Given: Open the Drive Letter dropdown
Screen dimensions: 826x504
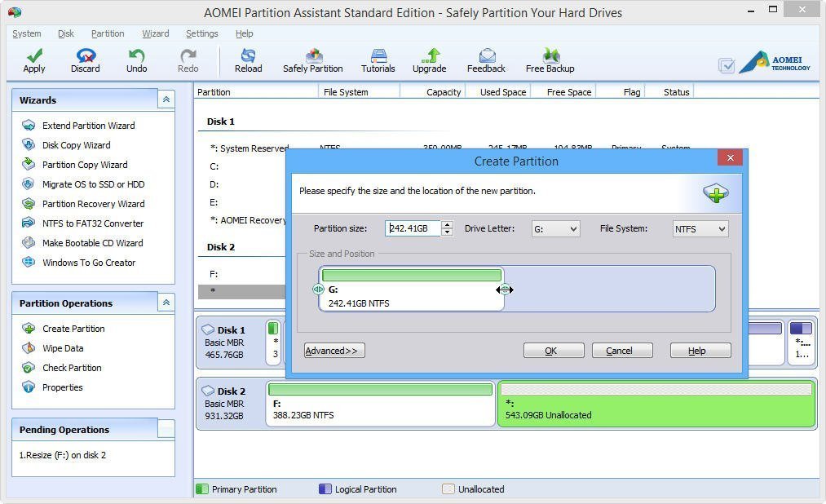Looking at the screenshot, I should click(556, 229).
